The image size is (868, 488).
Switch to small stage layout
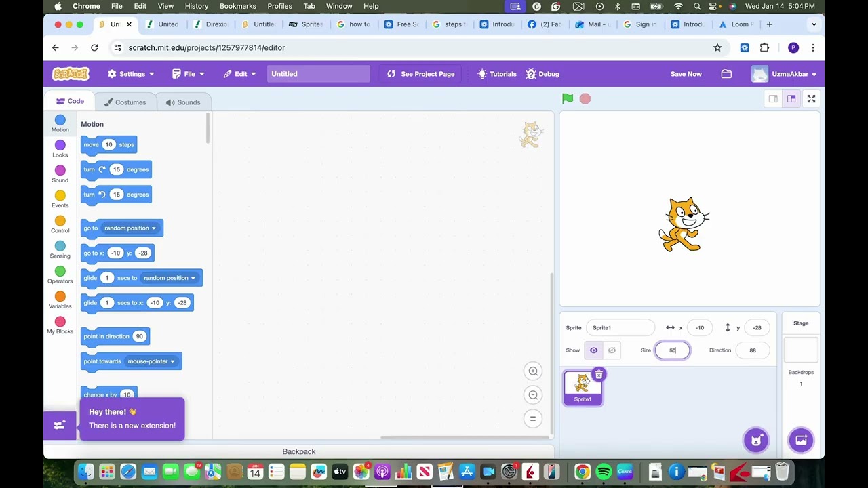pyautogui.click(x=773, y=99)
